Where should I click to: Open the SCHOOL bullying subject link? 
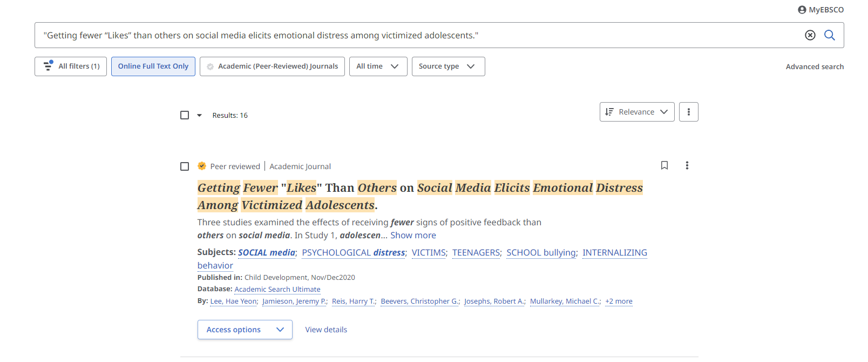(541, 252)
